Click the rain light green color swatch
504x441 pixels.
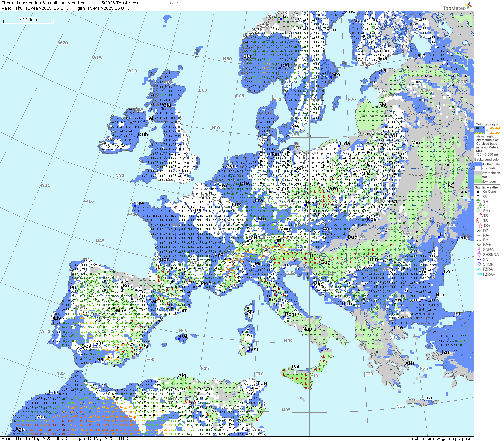tap(478, 177)
